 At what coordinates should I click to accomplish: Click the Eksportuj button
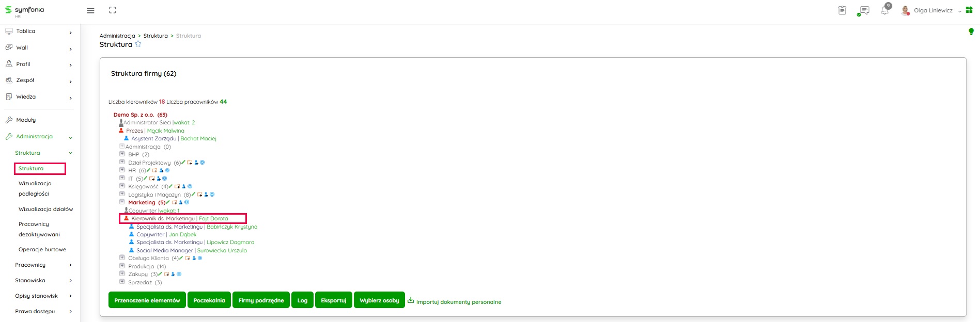coord(334,300)
